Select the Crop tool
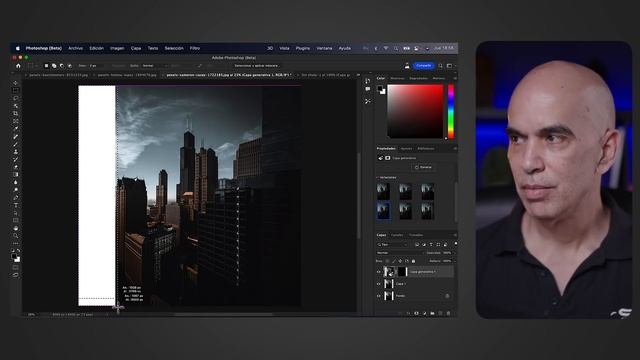Screen dimensions: 640x360 tap(16, 113)
